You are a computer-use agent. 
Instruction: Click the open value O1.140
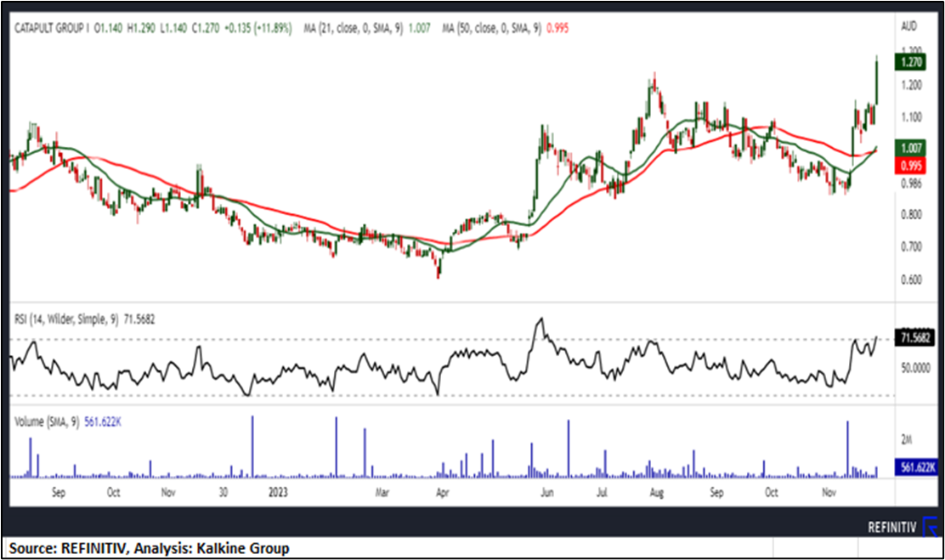pos(109,28)
